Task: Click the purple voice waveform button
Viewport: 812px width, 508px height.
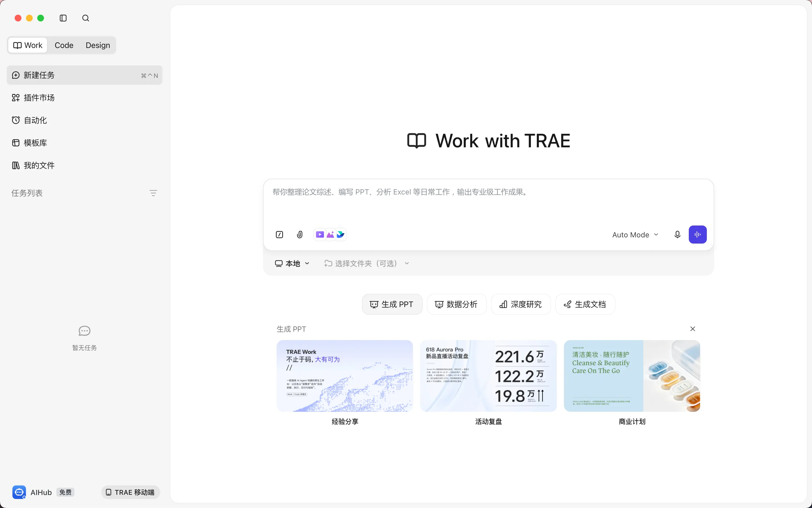Action: click(698, 235)
